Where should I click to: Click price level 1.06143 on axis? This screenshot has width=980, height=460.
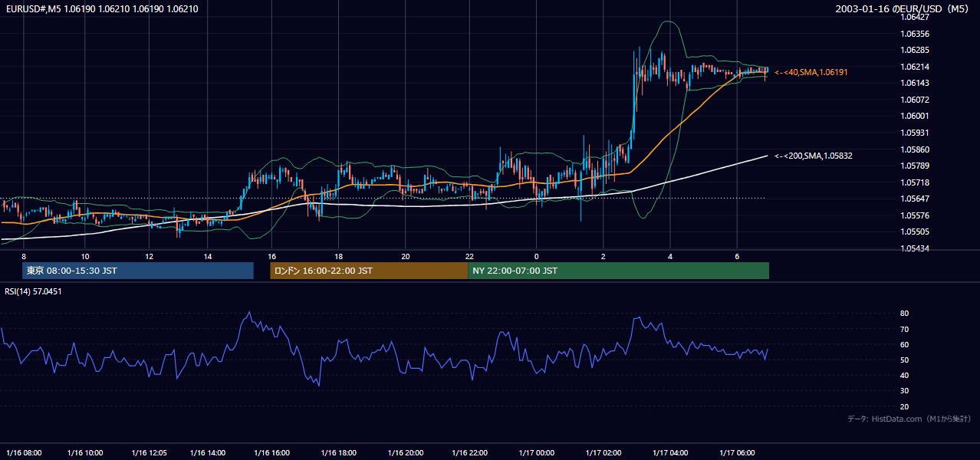[916, 83]
